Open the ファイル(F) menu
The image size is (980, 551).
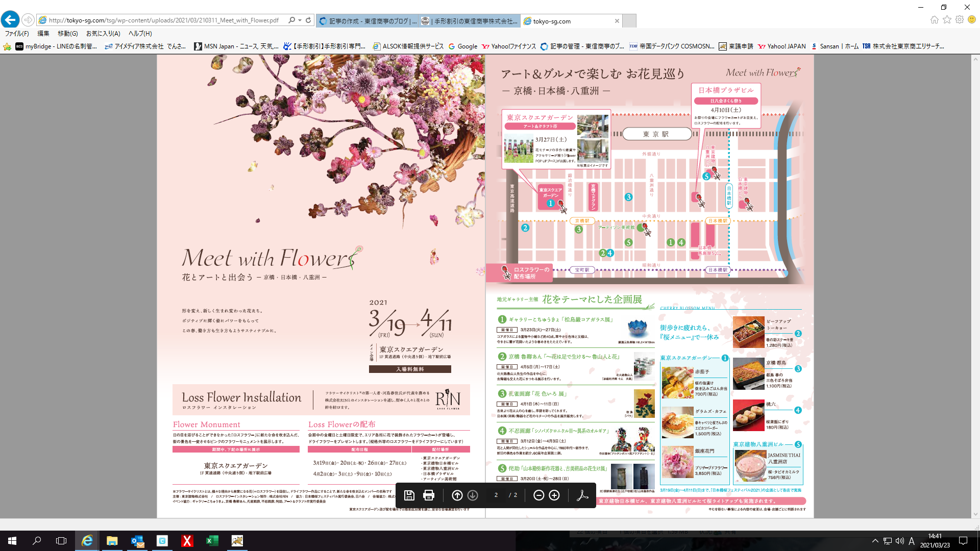pyautogui.click(x=17, y=34)
